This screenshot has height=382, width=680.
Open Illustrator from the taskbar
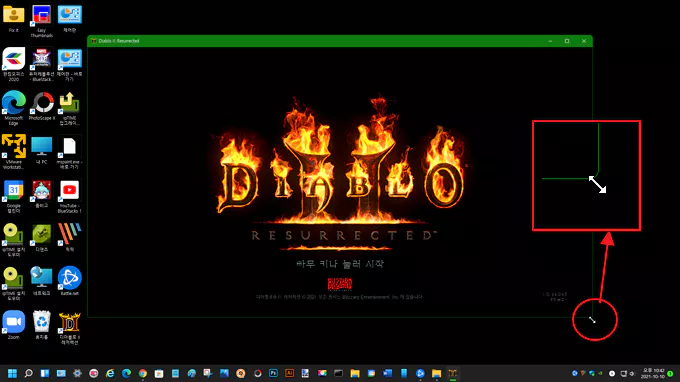(289, 373)
